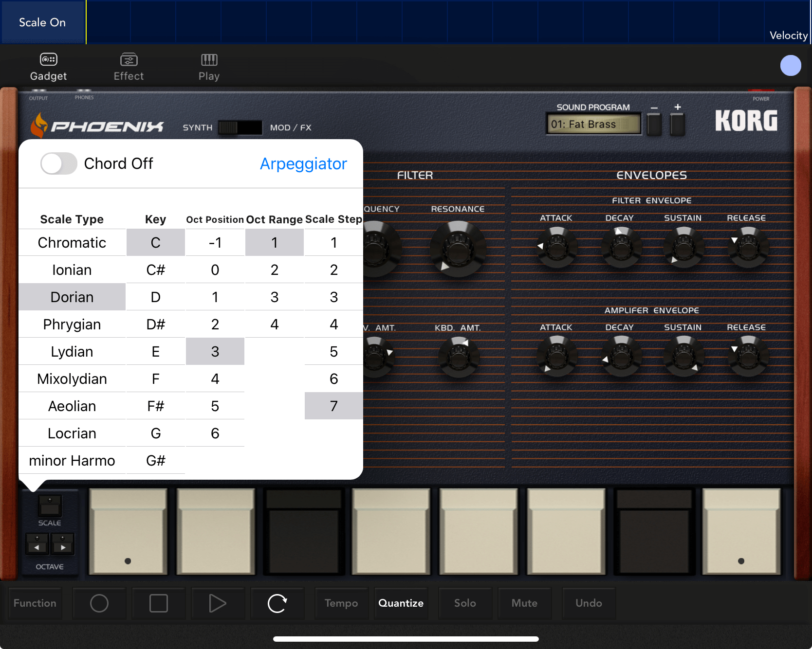
Task: Select Ionian scale type
Action: coord(72,270)
